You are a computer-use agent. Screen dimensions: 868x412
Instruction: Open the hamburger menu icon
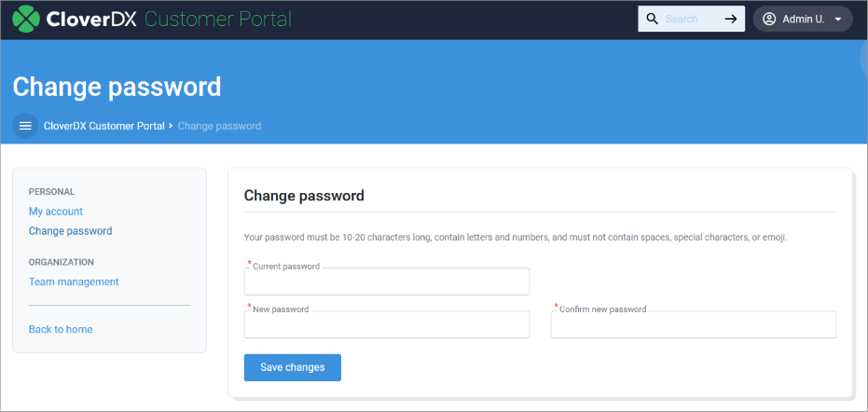click(25, 126)
